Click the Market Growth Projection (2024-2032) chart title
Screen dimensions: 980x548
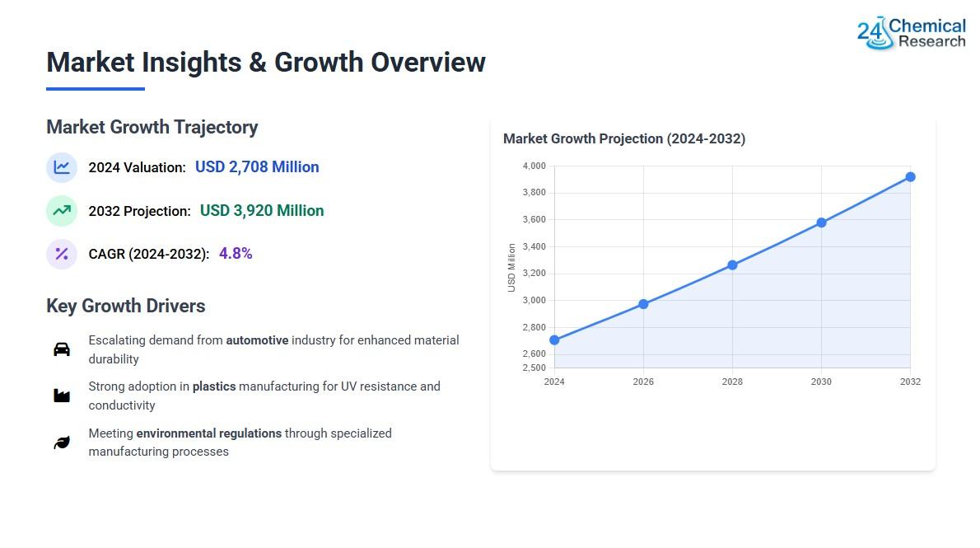[624, 139]
